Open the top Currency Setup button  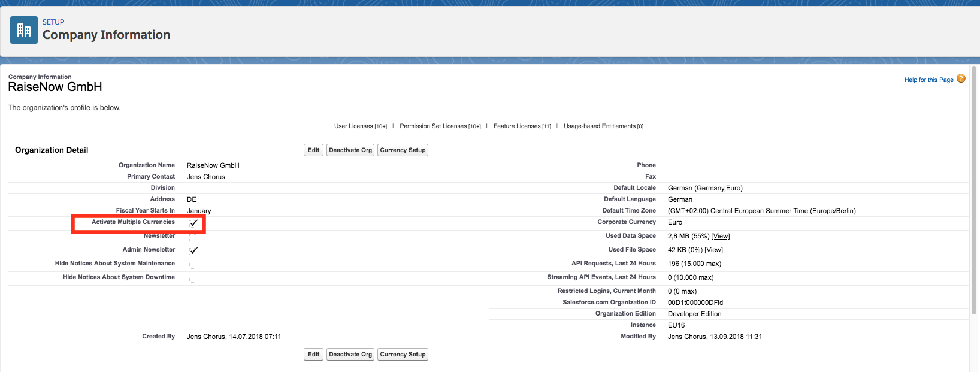click(403, 150)
